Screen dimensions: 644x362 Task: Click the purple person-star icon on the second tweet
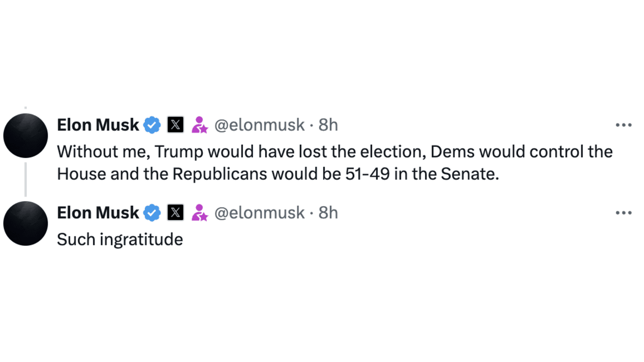(x=199, y=213)
